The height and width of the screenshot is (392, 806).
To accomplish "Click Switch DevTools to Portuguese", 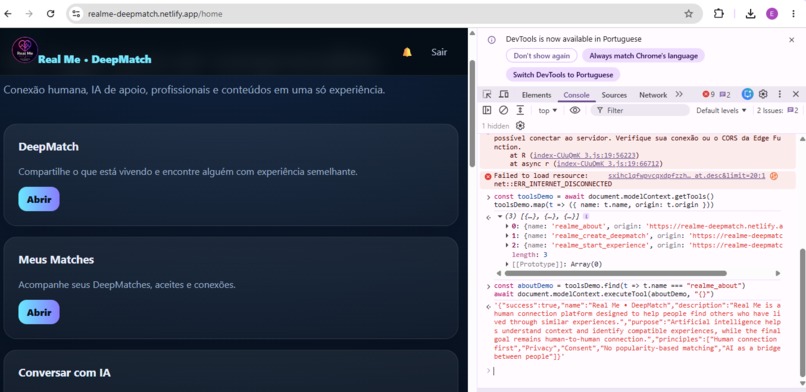I will 563,74.
